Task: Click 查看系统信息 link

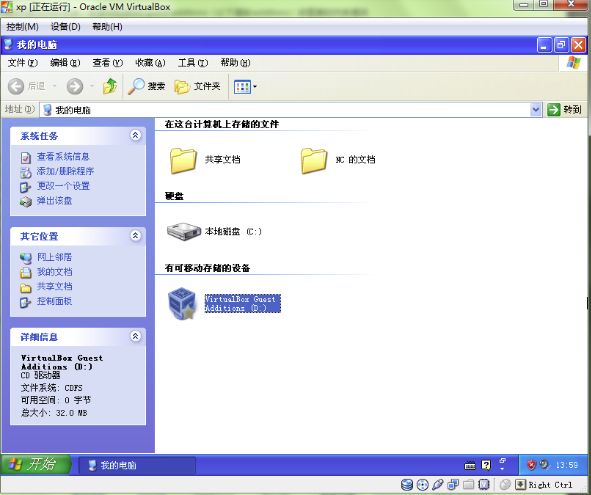Action: tap(63, 156)
